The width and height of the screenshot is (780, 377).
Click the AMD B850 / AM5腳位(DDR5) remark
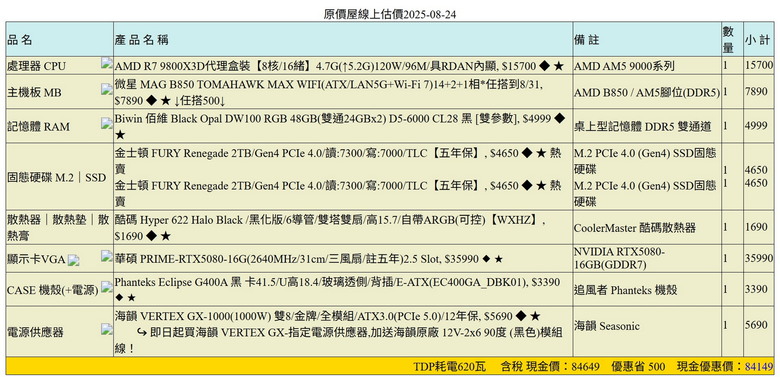(x=647, y=93)
